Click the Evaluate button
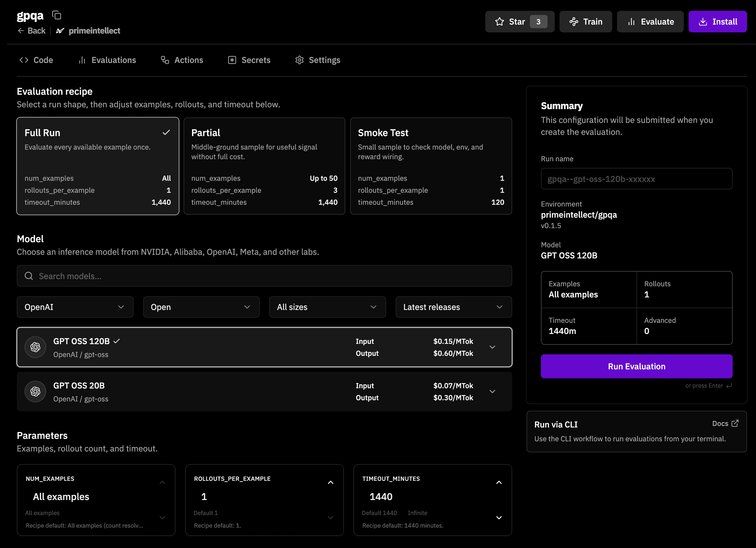This screenshot has width=756, height=548. (x=650, y=22)
